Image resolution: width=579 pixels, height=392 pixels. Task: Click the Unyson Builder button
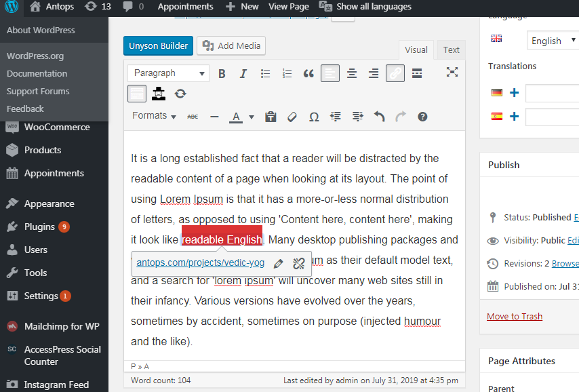(159, 46)
